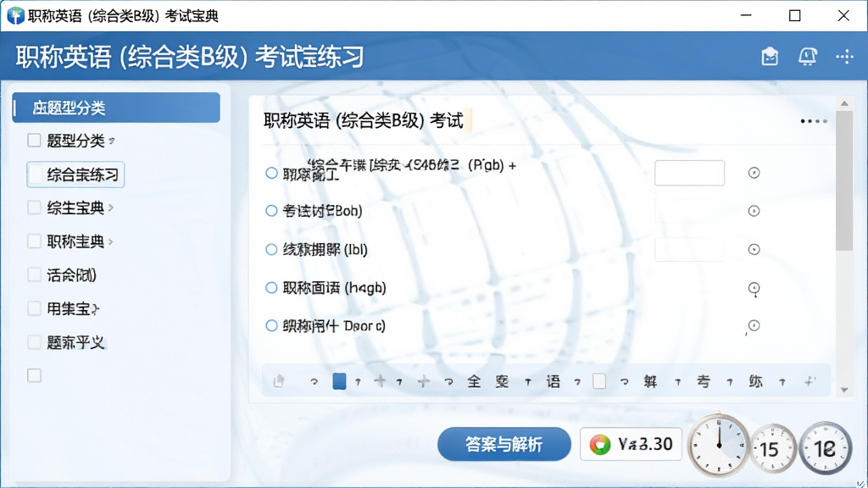Expand the 职称圭典 chevron

(111, 241)
